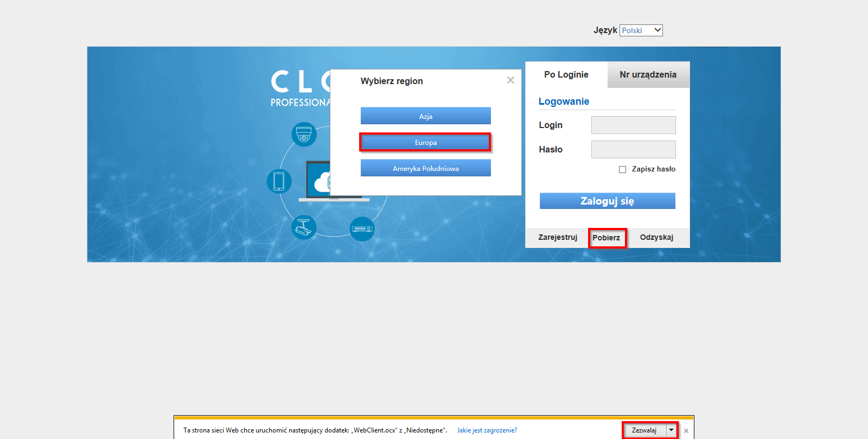Viewport: 868px width, 439px height.
Task: Click the bullet camera icon
Action: [x=304, y=227]
